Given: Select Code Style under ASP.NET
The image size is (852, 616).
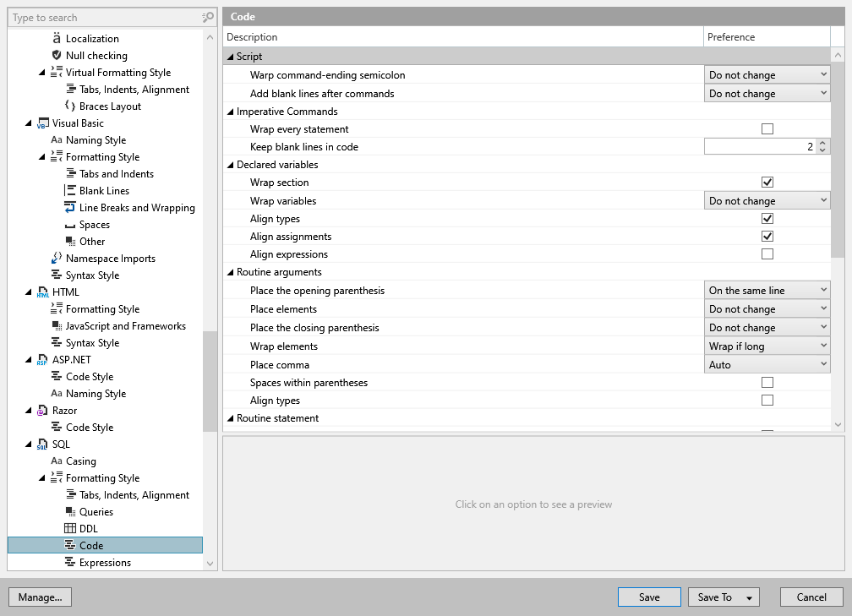Looking at the screenshot, I should coord(90,377).
